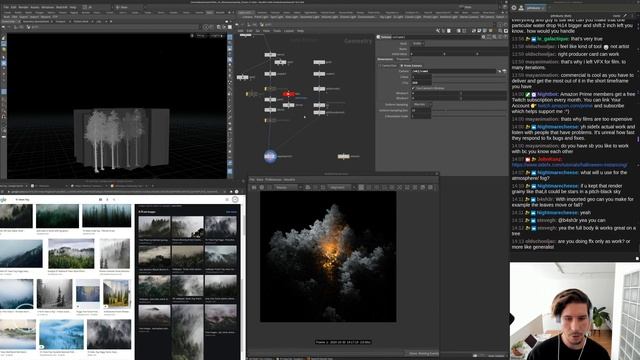Open render viewer Preferences menu
The height and width of the screenshot is (360, 640).
[273, 180]
